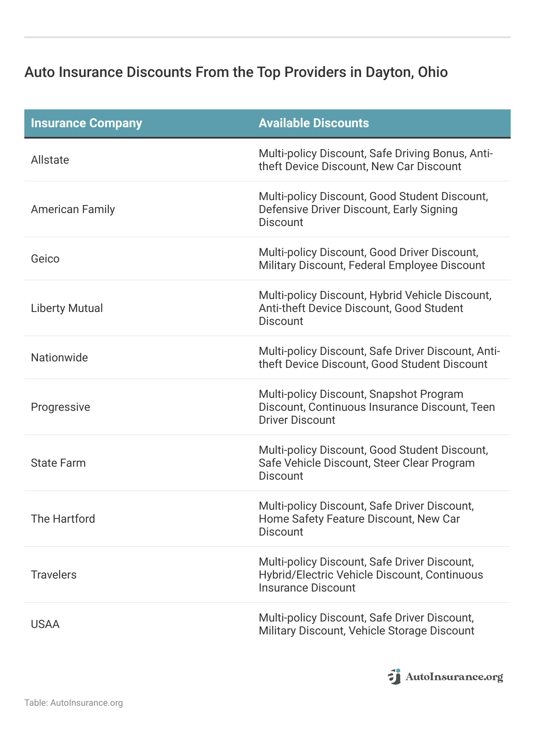Click The Hartford company cell
The height and width of the screenshot is (756, 535).
pyautogui.click(x=63, y=519)
